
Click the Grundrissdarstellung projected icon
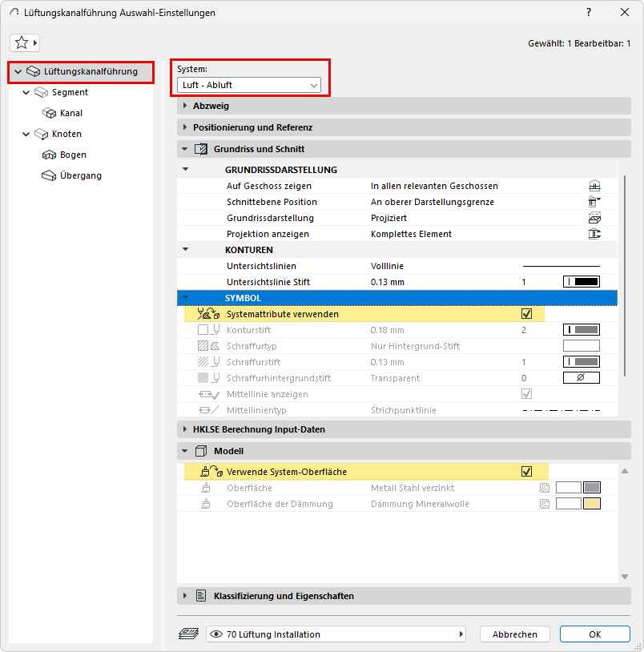coord(594,218)
